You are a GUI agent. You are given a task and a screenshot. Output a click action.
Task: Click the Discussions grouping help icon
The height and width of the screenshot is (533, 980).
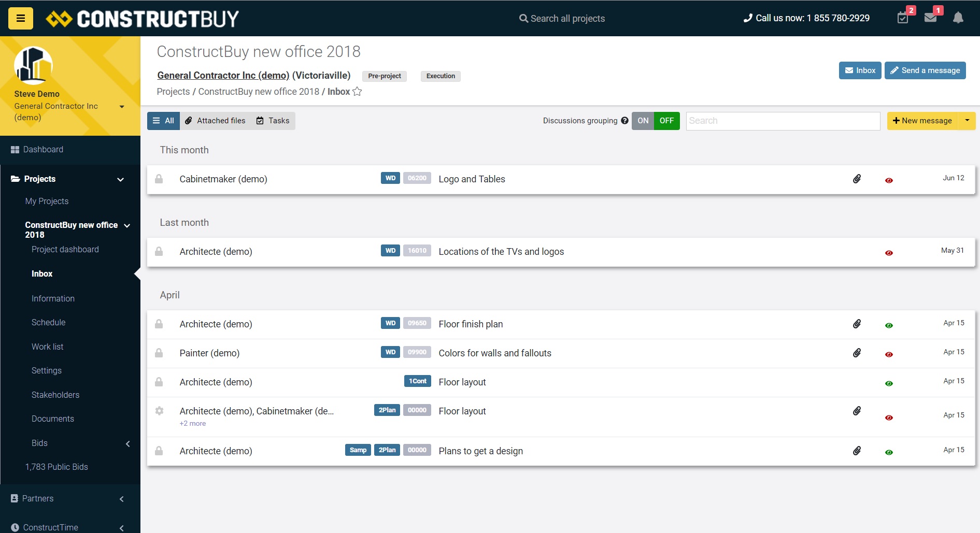624,121
